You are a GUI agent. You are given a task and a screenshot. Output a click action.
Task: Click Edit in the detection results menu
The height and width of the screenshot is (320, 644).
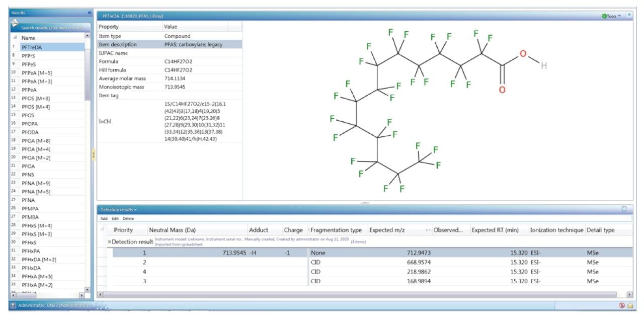(x=115, y=218)
